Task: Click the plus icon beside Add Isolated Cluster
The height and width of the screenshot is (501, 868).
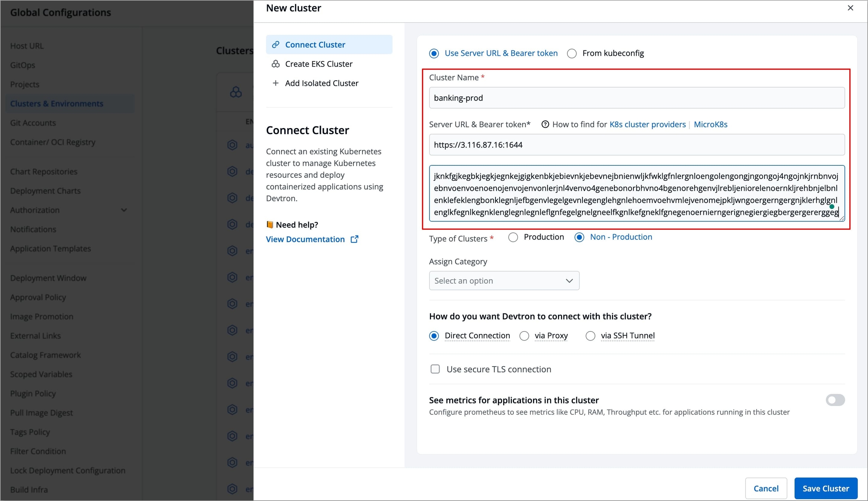Action: point(276,83)
